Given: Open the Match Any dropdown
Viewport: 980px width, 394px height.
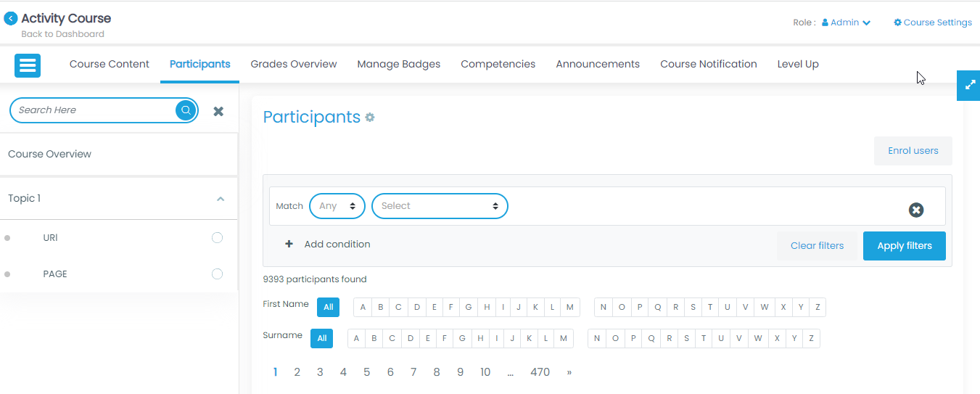Looking at the screenshot, I should pyautogui.click(x=337, y=206).
